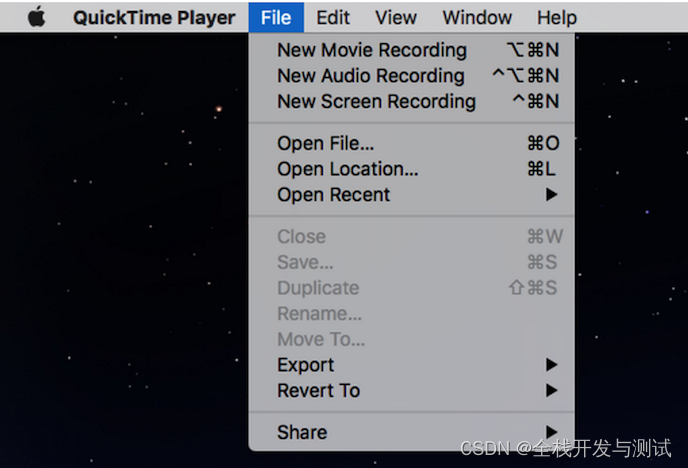This screenshot has width=688, height=468.
Task: Click the greyed-out Close item
Action: pos(412,237)
